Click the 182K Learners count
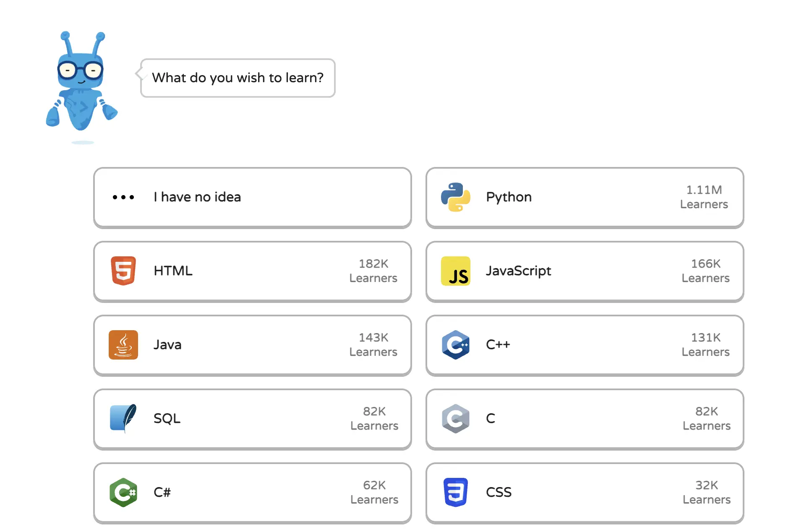Image resolution: width=804 pixels, height=532 pixels. pyautogui.click(x=373, y=271)
